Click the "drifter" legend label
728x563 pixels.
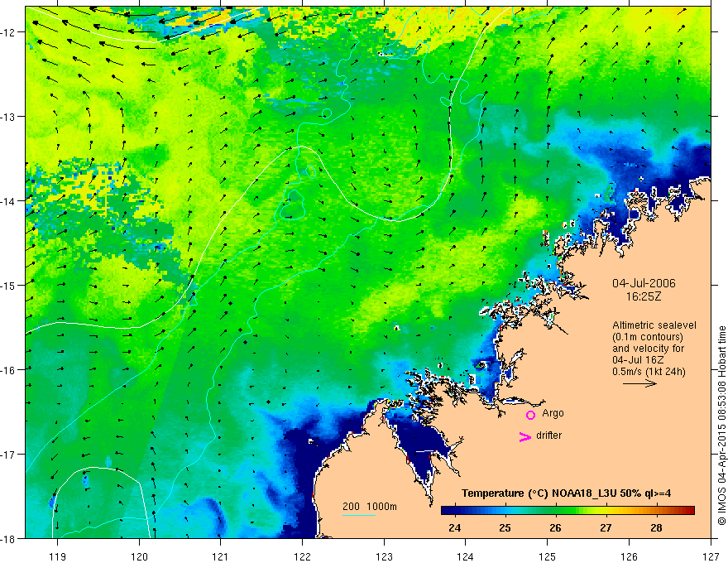click(x=548, y=435)
